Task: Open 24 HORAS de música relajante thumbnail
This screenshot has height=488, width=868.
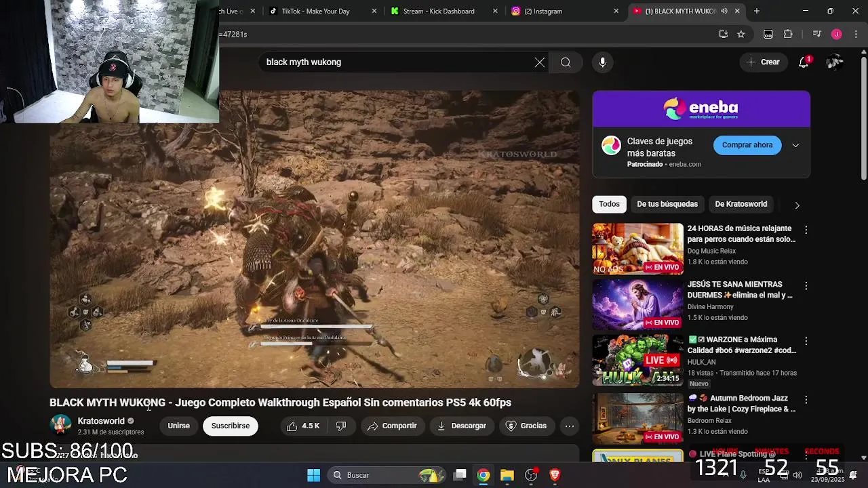Action: 638,249
